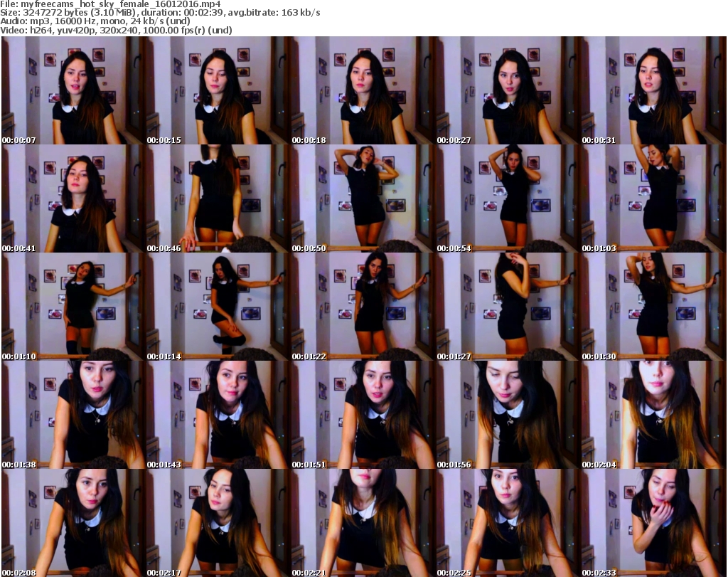The width and height of the screenshot is (728, 577).
Task: Click the final frame at 00:02:33
Action: click(653, 523)
